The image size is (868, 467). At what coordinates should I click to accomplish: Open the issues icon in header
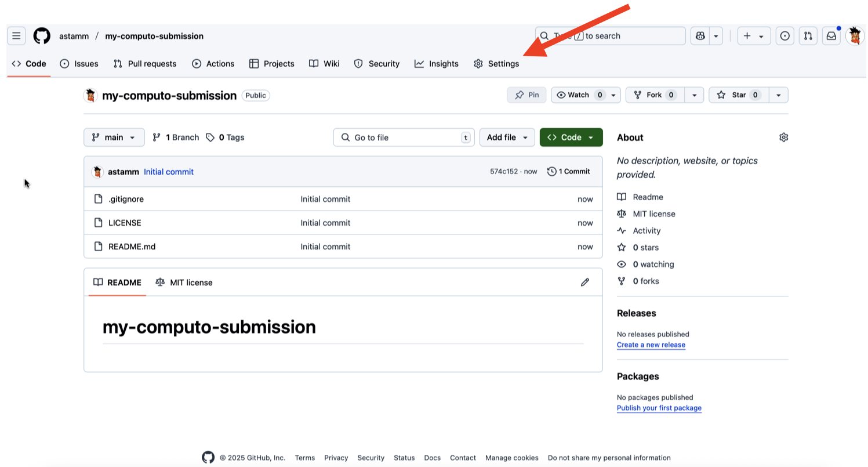pyautogui.click(x=785, y=36)
